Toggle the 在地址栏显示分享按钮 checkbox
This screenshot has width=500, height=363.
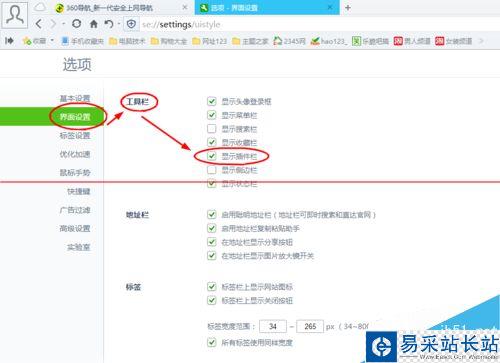[x=212, y=242]
